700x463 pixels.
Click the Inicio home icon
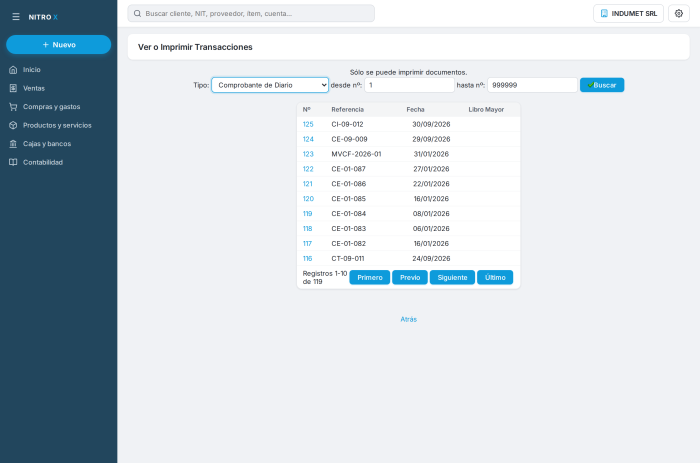tap(13, 70)
